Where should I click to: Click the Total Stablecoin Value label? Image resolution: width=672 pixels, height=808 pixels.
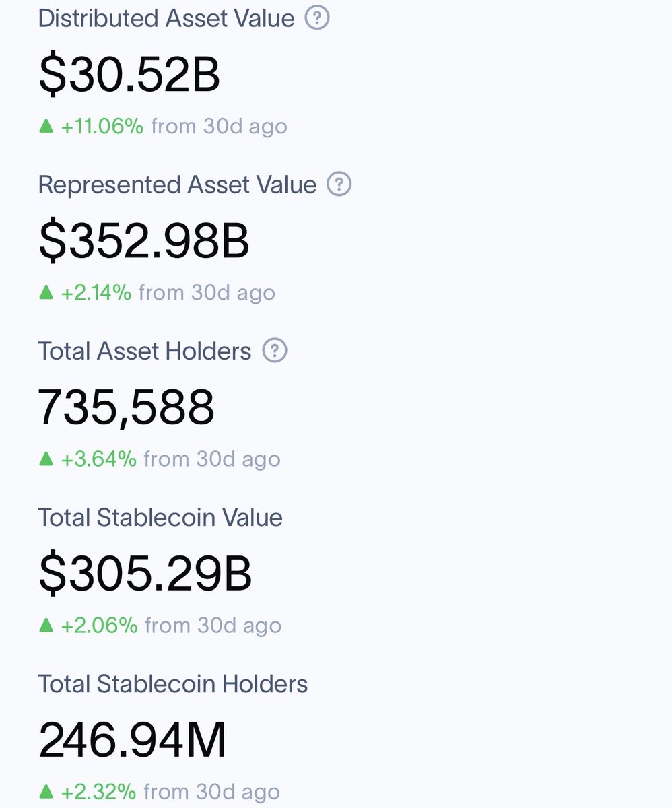tap(160, 517)
